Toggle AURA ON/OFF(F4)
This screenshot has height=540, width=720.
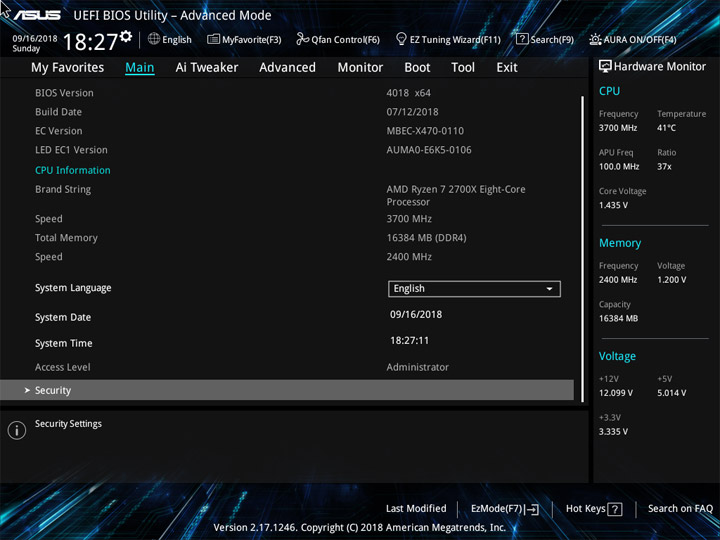[640, 39]
